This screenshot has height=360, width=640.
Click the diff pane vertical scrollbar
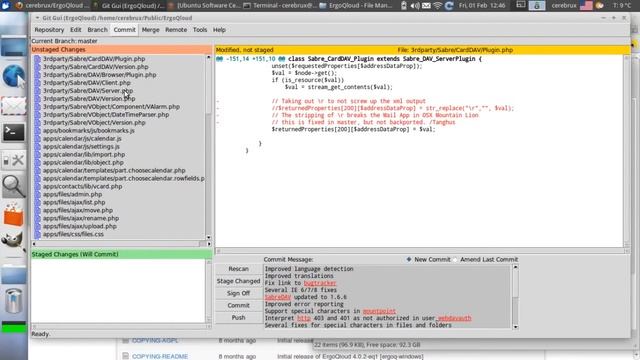tap(627, 151)
